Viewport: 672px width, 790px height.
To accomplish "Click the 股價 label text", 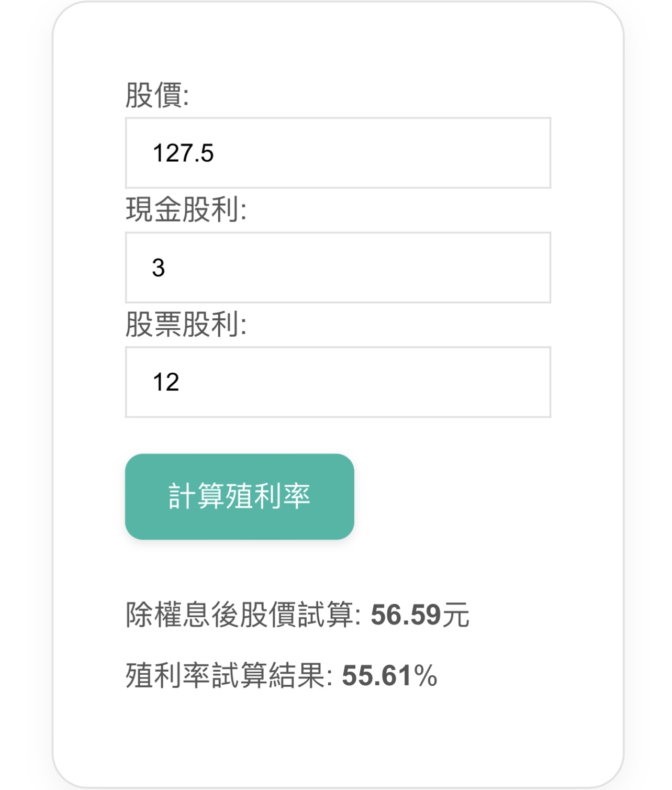I will [x=153, y=95].
